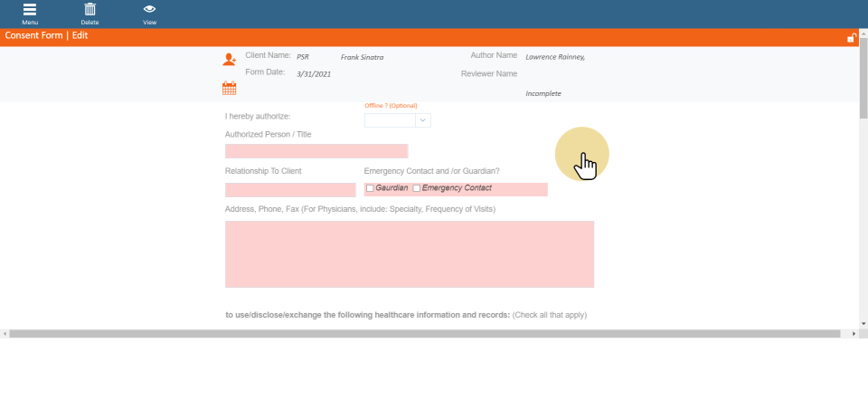
Task: Click the View eye icon
Action: (149, 10)
